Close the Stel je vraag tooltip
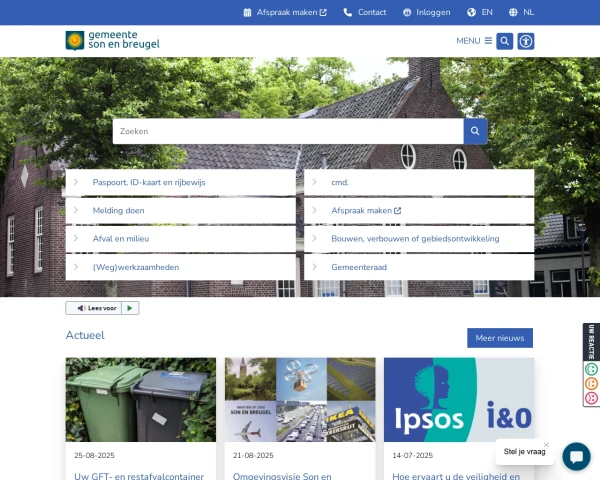Screen dimensions: 600x480 point(546,445)
